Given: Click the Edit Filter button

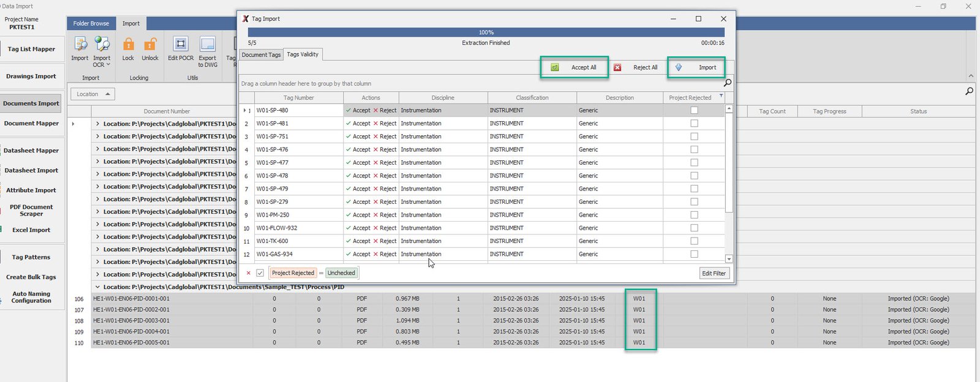Looking at the screenshot, I should (x=714, y=274).
